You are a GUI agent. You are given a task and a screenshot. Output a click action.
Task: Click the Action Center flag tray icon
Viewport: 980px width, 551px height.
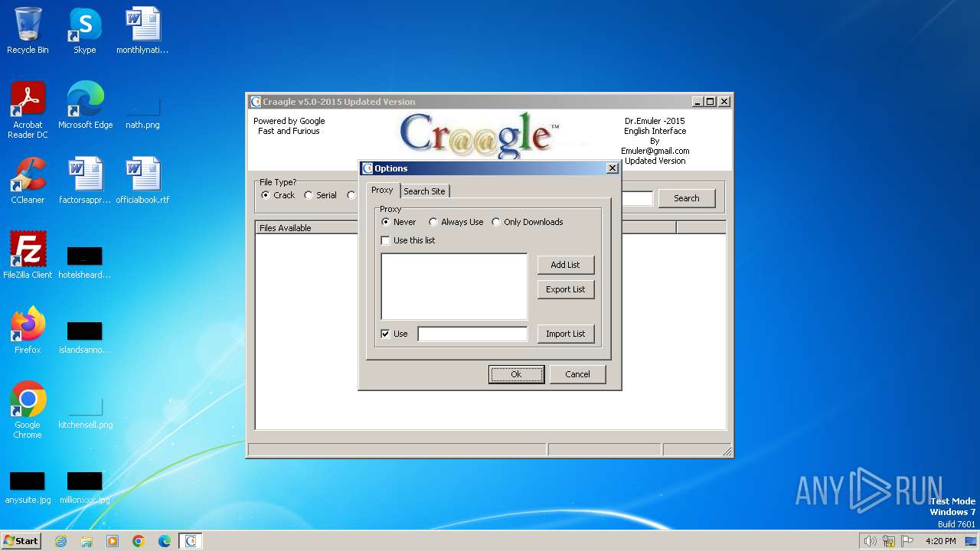(907, 541)
